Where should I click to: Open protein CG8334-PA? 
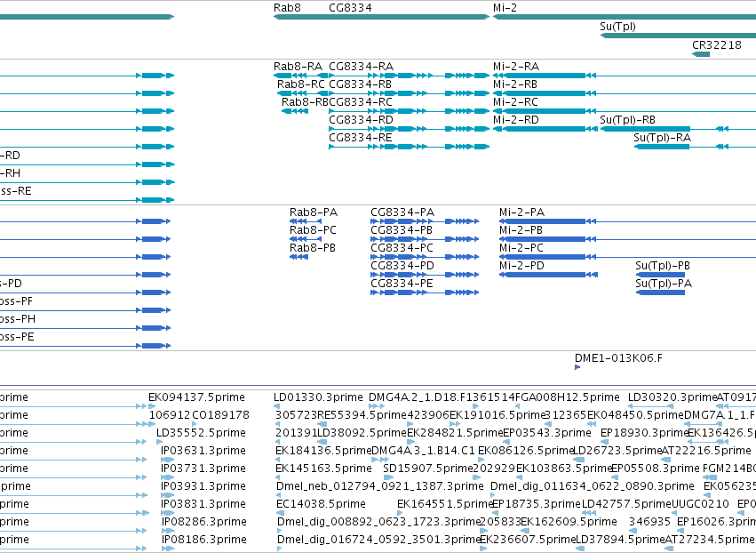point(402,212)
